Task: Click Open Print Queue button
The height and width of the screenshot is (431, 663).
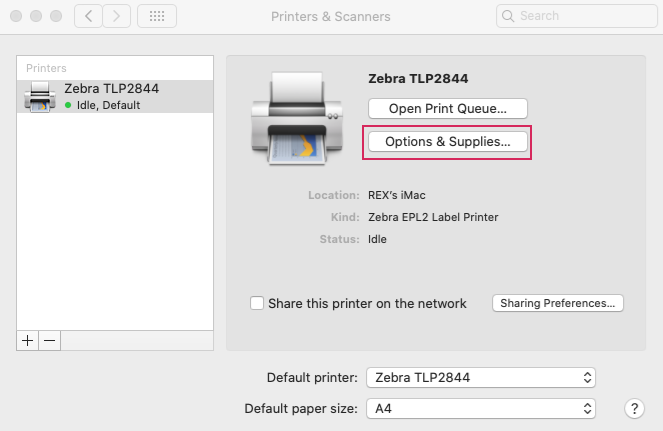Action: 448,109
